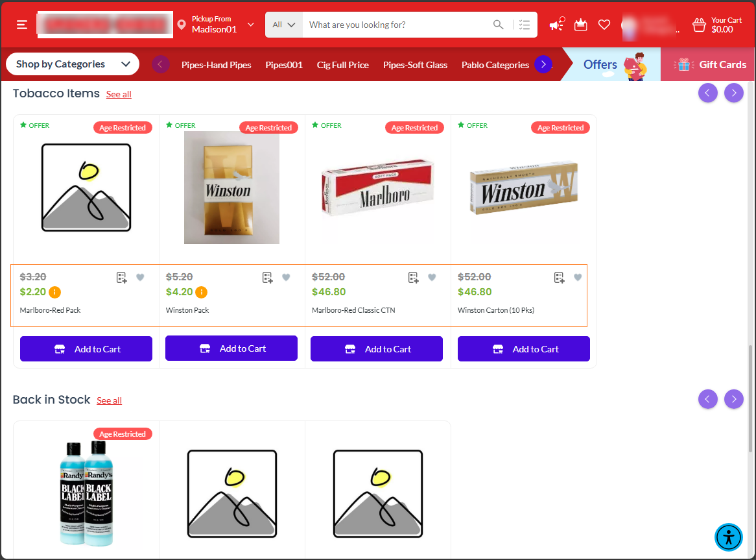Open the Winston Pack product image
Screen dimensions: 756x560
pyautogui.click(x=232, y=188)
